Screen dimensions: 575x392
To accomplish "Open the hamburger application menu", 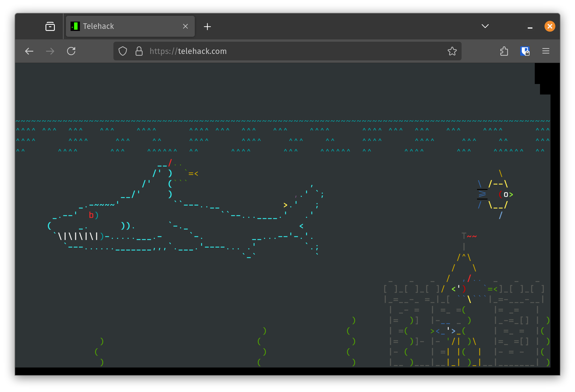I will tap(546, 51).
